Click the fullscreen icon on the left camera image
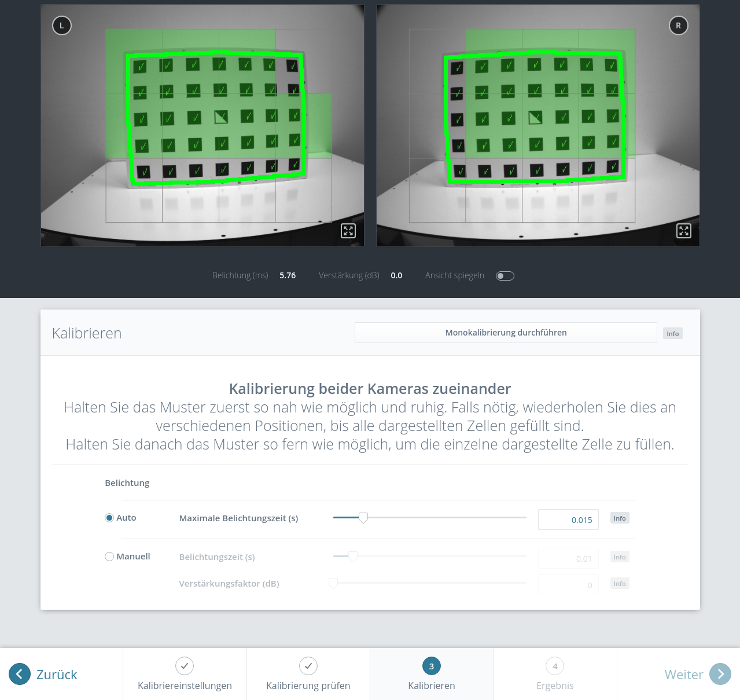Viewport: 740px width, 700px height. click(x=348, y=230)
